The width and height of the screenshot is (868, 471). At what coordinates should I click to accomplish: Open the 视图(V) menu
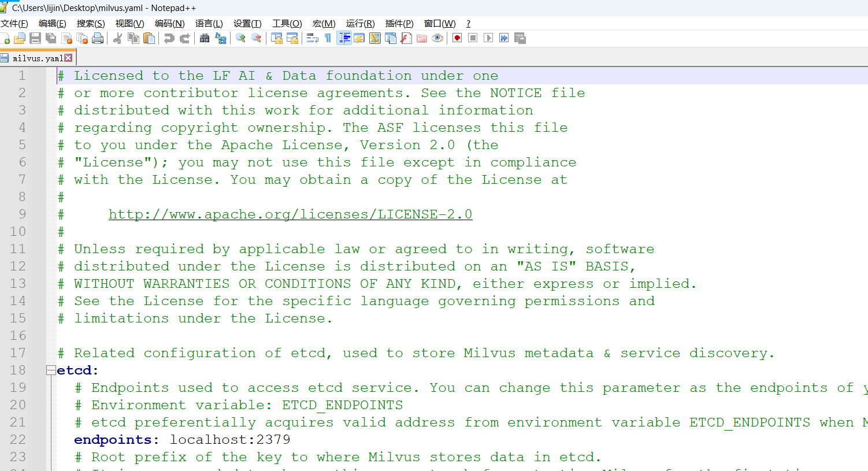(x=129, y=24)
